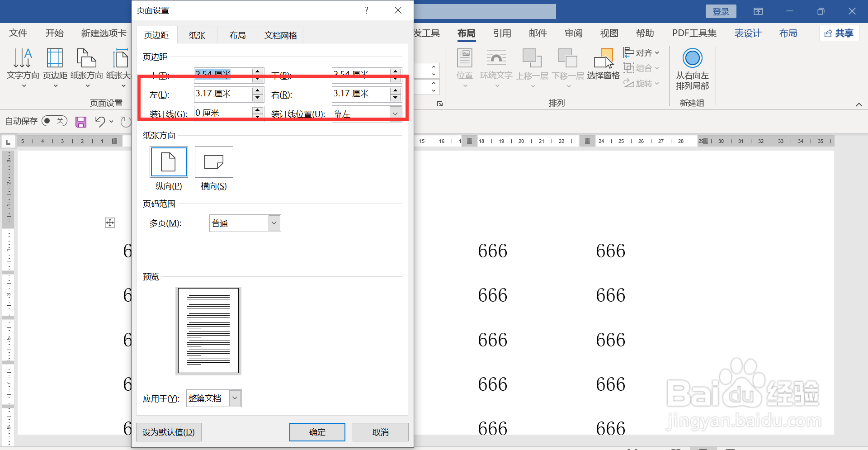Click the blue circle 从右向左排列局部 icon
Screen dimensions: 868x450
point(693,58)
